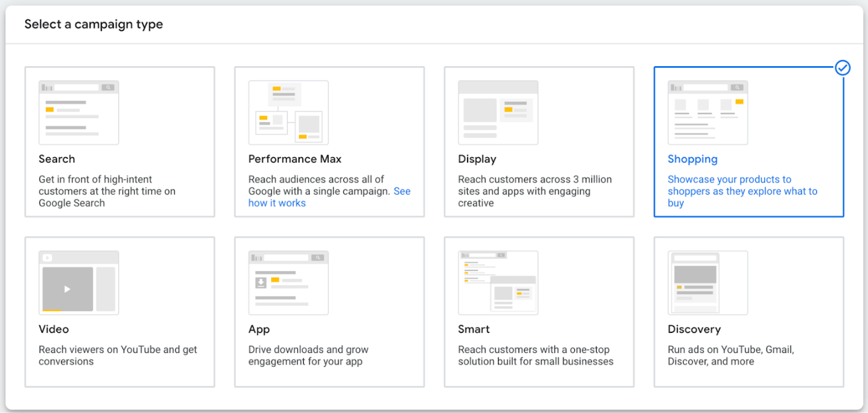Select the Search campaign thumbnail illustration

[78, 112]
